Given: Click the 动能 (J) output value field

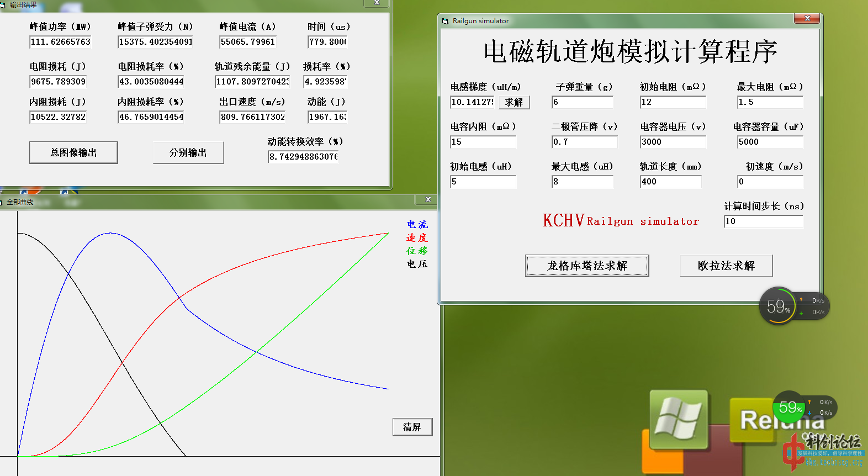Looking at the screenshot, I should (327, 117).
